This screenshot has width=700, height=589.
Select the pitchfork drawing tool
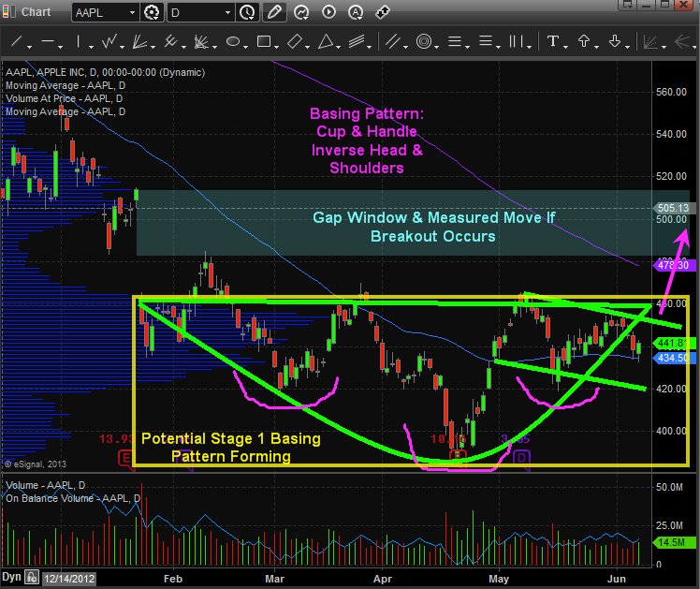point(170,41)
